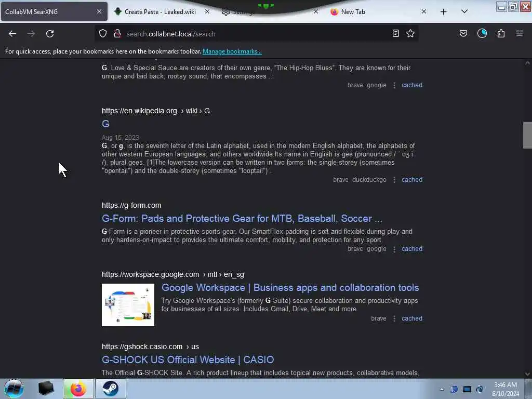Click the scrollbar up arrow
Viewport: 532px width, 399px height.
click(527, 63)
